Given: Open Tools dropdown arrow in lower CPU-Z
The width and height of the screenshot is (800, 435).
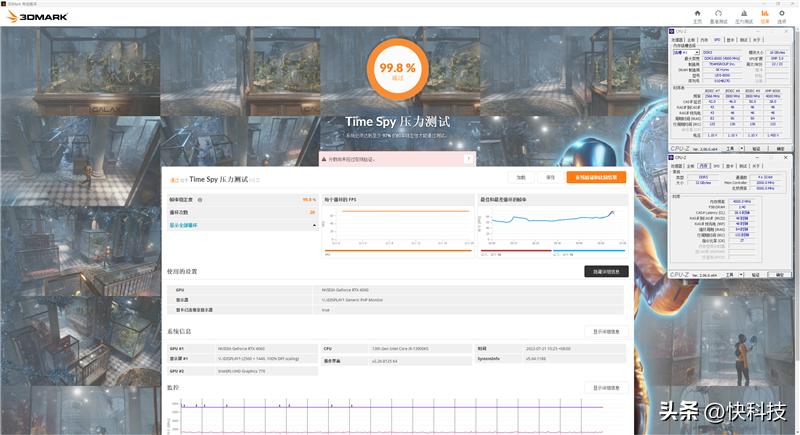Looking at the screenshot, I should [743, 273].
